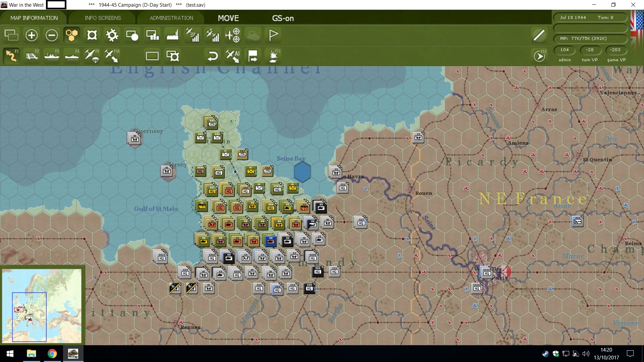Open Steam tray icon
This screenshot has height=362, width=644.
click(545, 354)
